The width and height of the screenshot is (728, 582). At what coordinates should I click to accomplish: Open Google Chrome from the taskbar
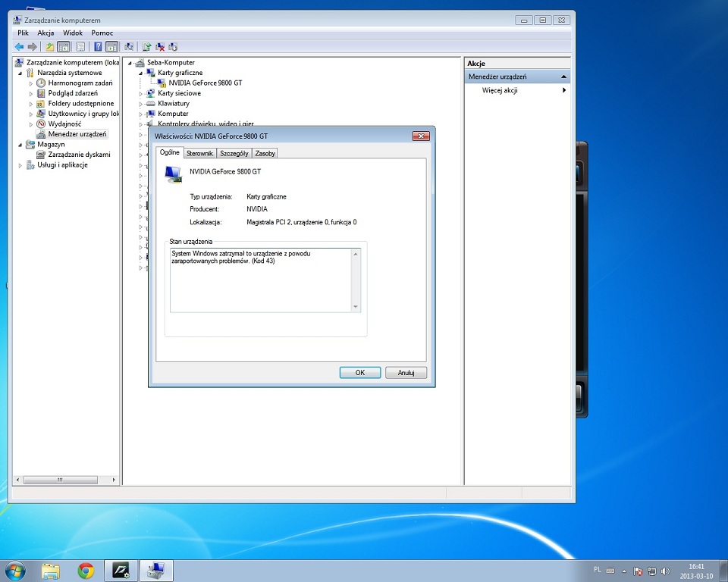point(86,570)
